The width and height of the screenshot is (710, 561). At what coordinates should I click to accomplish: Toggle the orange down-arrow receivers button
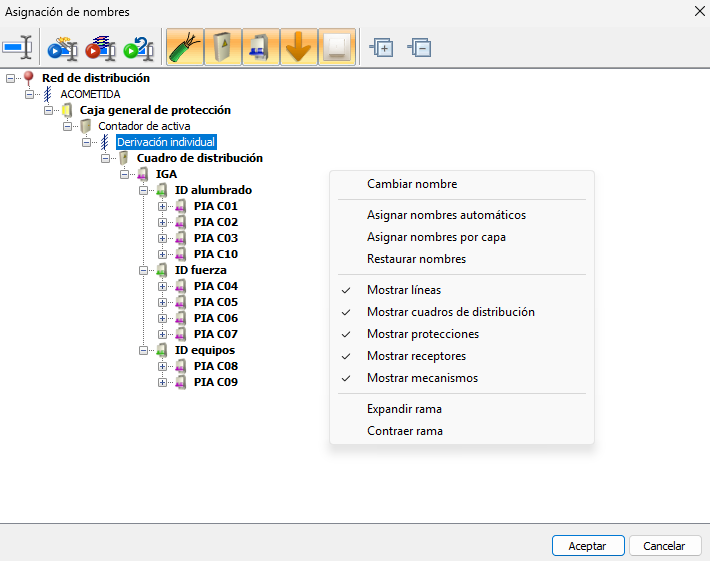pos(298,47)
